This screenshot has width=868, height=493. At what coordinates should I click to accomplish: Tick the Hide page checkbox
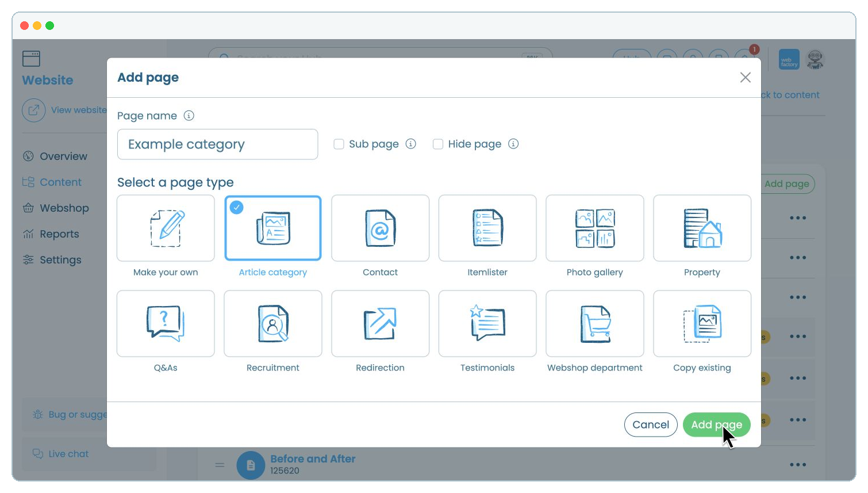438,144
